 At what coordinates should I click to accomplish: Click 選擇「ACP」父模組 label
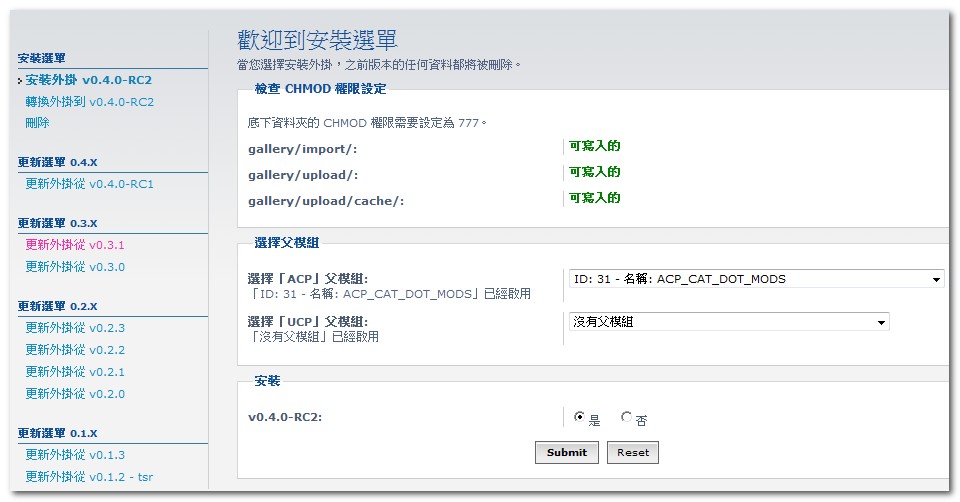(x=307, y=279)
